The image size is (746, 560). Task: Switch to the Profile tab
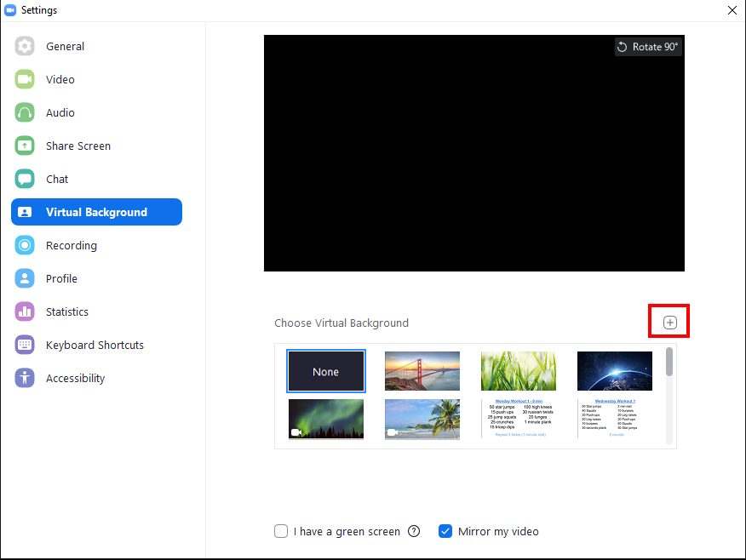point(61,278)
